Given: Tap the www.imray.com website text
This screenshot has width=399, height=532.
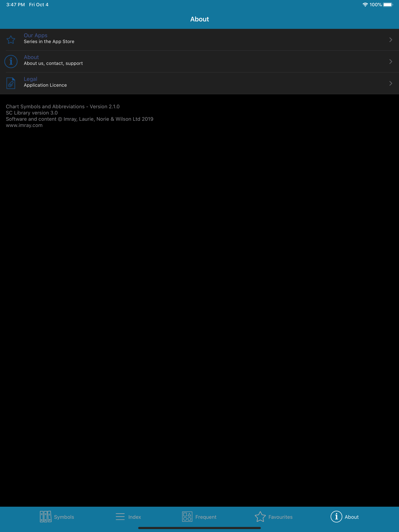Looking at the screenshot, I should point(24,125).
